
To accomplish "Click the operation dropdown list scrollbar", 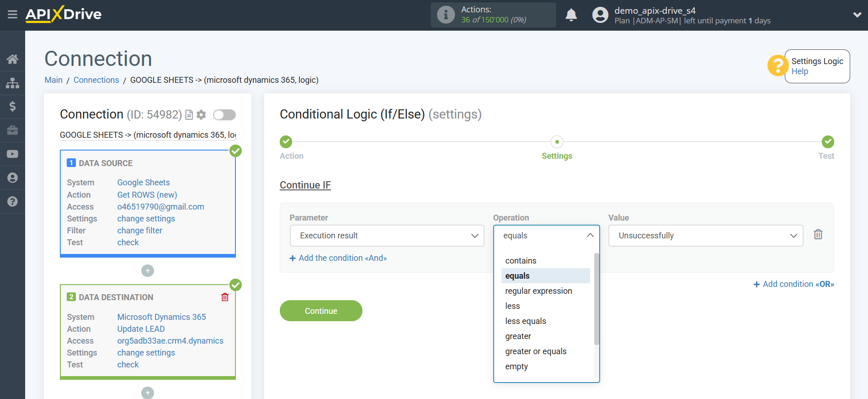I will [596, 299].
